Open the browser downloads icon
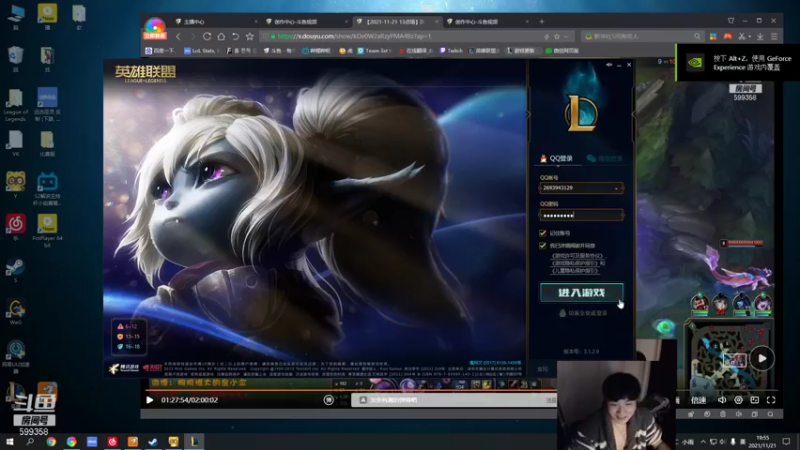The height and width of the screenshot is (450, 800). click(760, 36)
